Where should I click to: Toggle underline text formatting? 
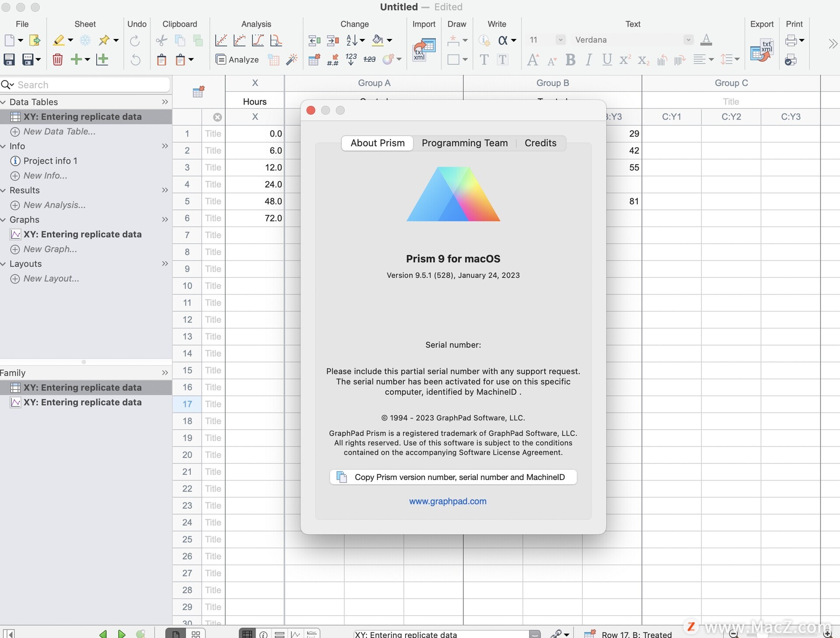click(x=607, y=60)
